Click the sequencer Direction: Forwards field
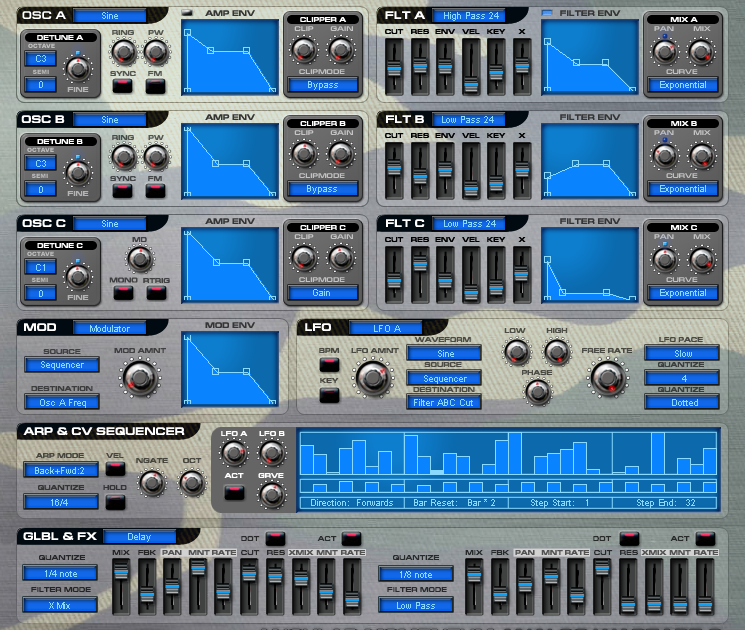Screen dimensions: 745x630 point(352,503)
